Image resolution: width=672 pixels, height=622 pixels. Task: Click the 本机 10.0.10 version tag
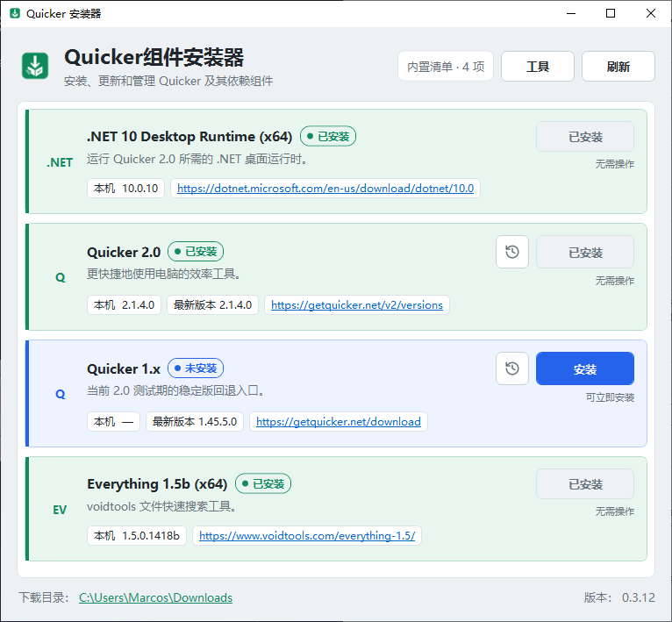[x=126, y=189]
